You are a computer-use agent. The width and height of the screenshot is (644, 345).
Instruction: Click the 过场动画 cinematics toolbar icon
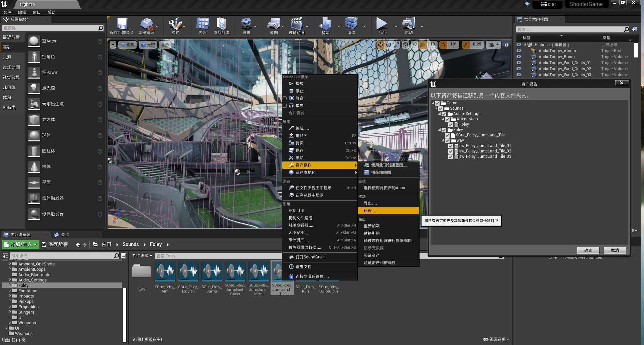296,24
